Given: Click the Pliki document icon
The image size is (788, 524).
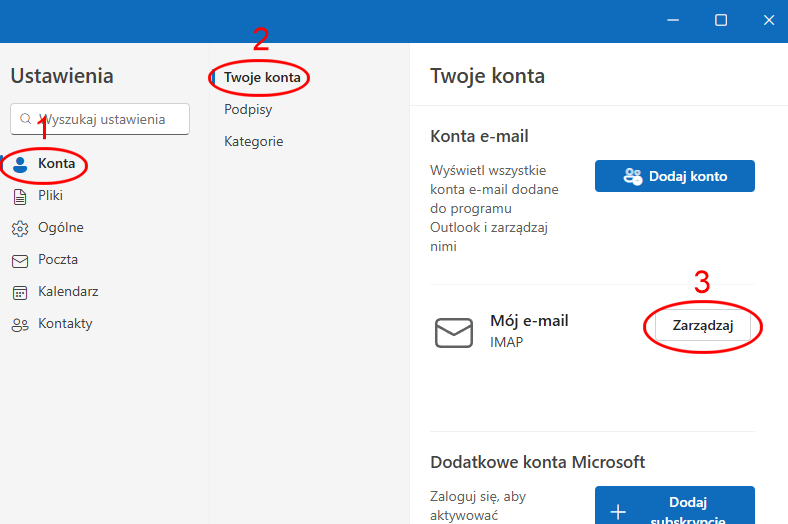Looking at the screenshot, I should 20,196.
